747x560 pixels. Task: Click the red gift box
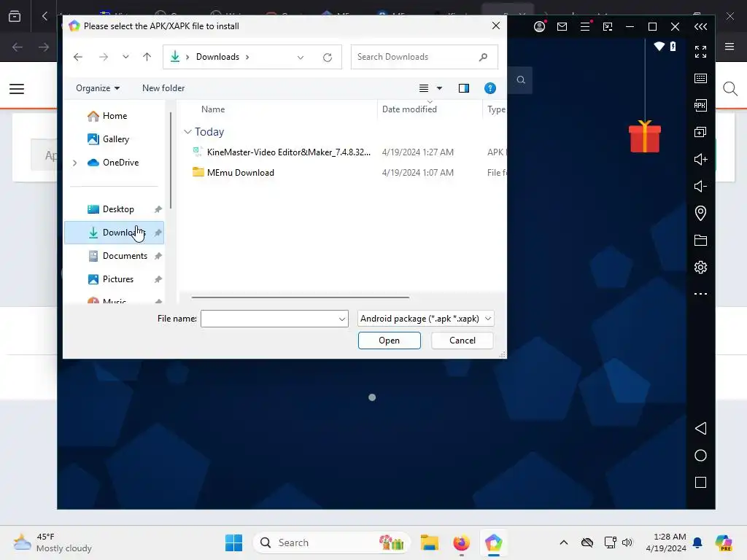point(645,137)
